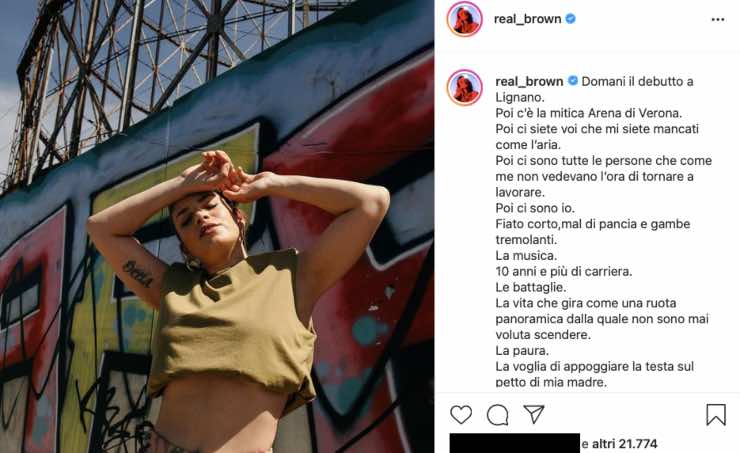Viewport: 740px width, 453px height.
Task: Like the post with the heart icon
Action: [461, 415]
